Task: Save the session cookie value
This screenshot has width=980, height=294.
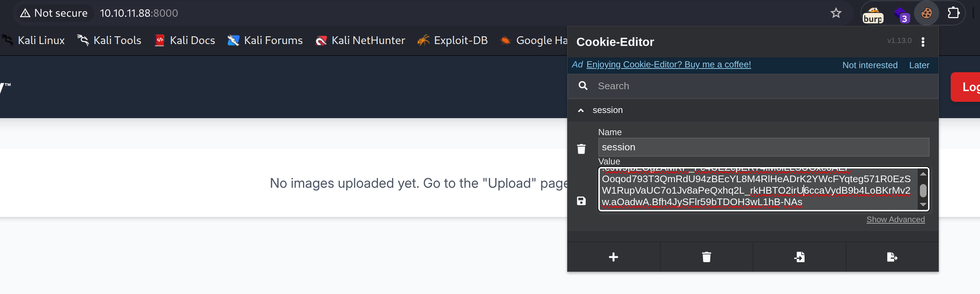Action: click(581, 201)
